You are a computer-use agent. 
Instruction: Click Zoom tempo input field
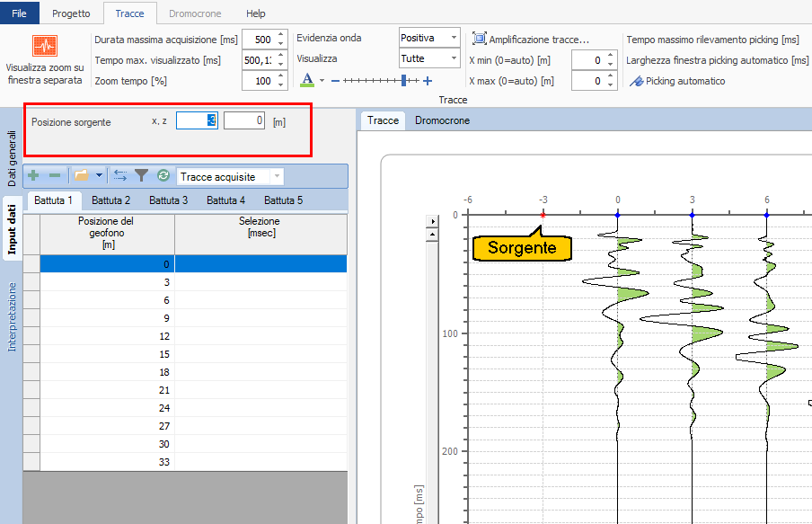click(259, 81)
